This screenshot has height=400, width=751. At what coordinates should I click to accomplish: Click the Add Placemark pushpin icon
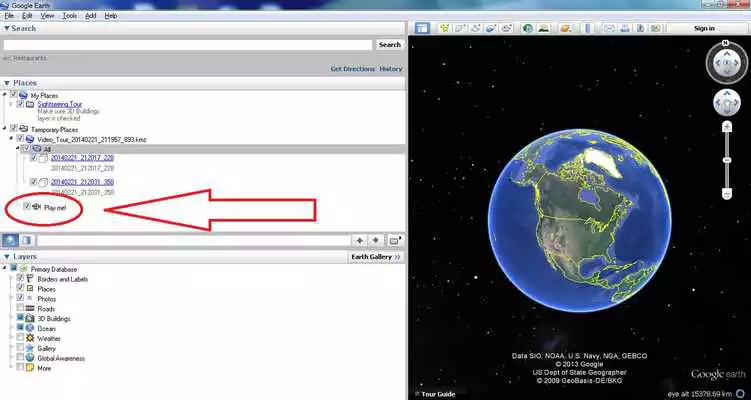pyautogui.click(x=445, y=28)
